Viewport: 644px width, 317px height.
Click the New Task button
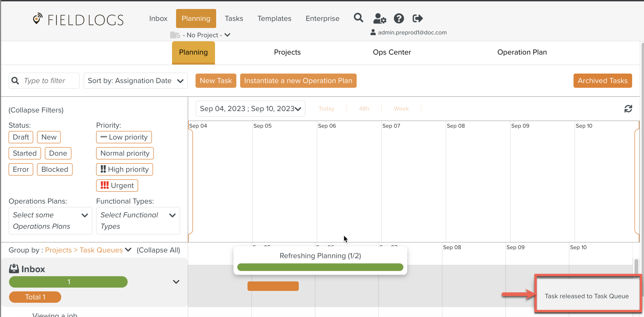tap(216, 81)
